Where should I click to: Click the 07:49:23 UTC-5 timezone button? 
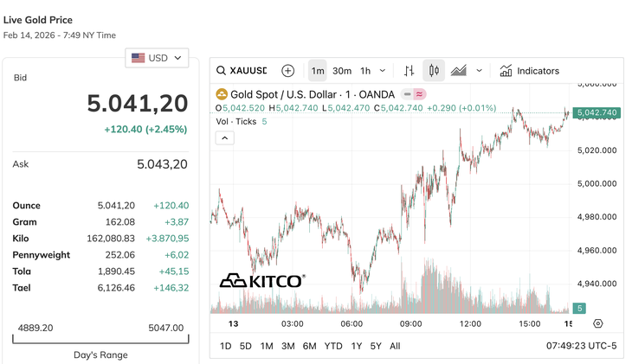pos(582,346)
